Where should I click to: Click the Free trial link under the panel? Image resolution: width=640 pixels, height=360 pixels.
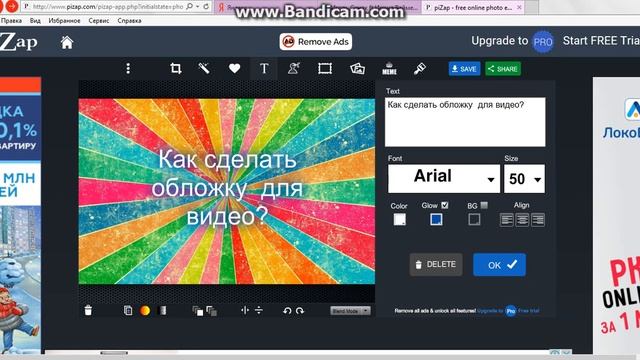pyautogui.click(x=529, y=311)
